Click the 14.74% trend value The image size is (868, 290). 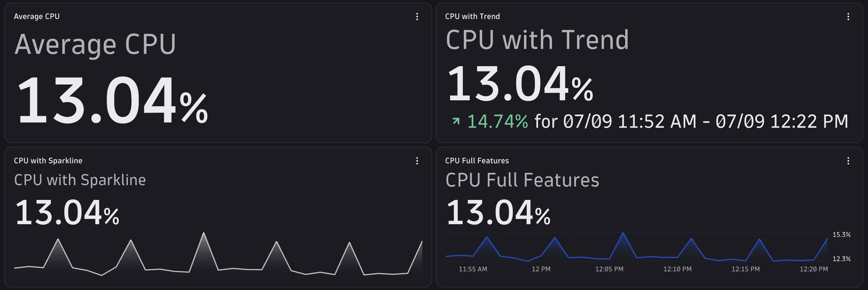(x=497, y=121)
